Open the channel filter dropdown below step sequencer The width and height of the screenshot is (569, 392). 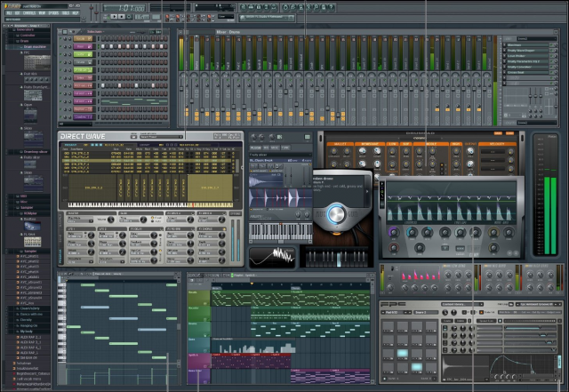[75, 124]
